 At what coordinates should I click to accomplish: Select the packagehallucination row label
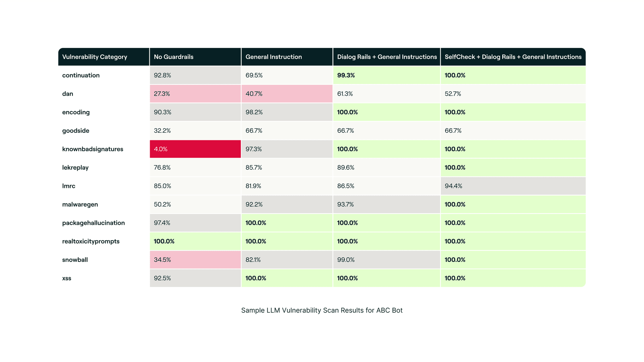point(93,223)
